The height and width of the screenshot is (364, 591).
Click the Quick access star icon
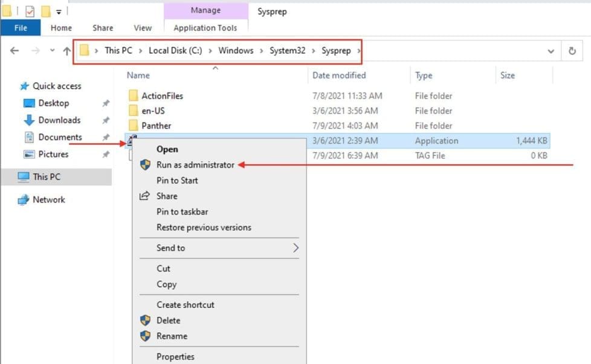click(25, 86)
